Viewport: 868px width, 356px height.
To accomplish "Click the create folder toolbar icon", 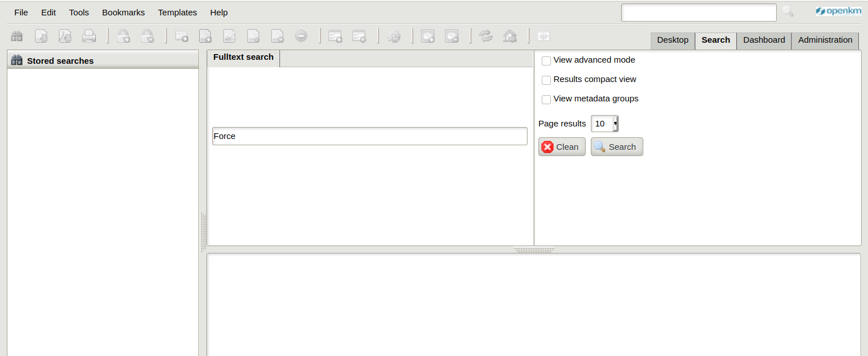I will tap(182, 36).
